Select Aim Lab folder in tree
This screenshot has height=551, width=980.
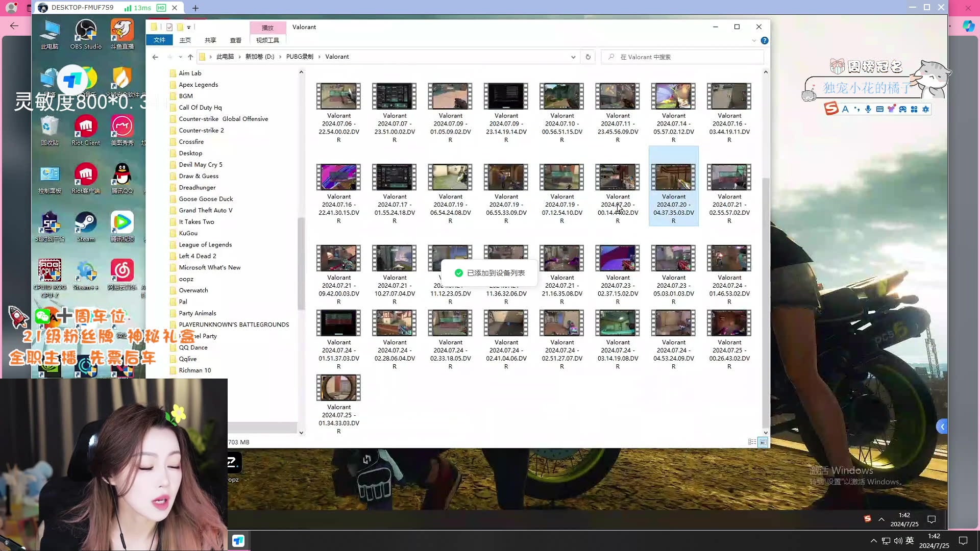click(190, 73)
